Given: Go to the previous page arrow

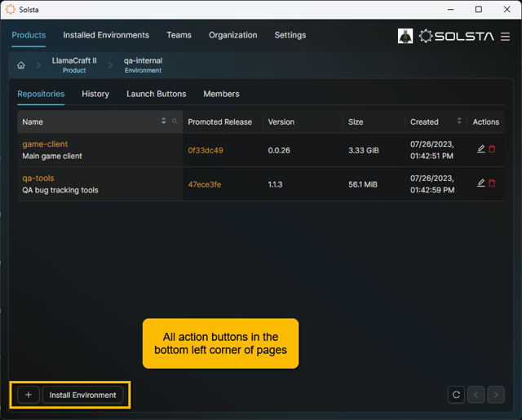Looking at the screenshot, I should [x=476, y=395].
